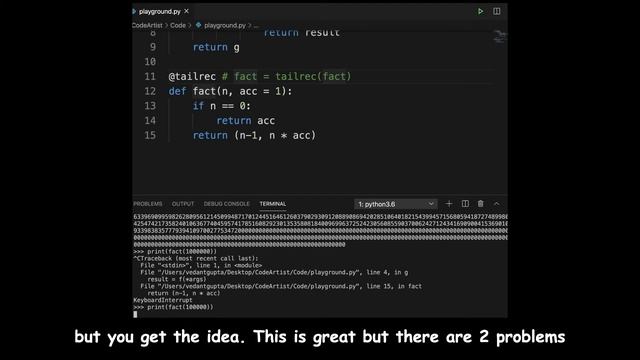Click 'def fact(n, acc = 1):' line
This screenshot has width=640, height=360.
[x=230, y=91]
